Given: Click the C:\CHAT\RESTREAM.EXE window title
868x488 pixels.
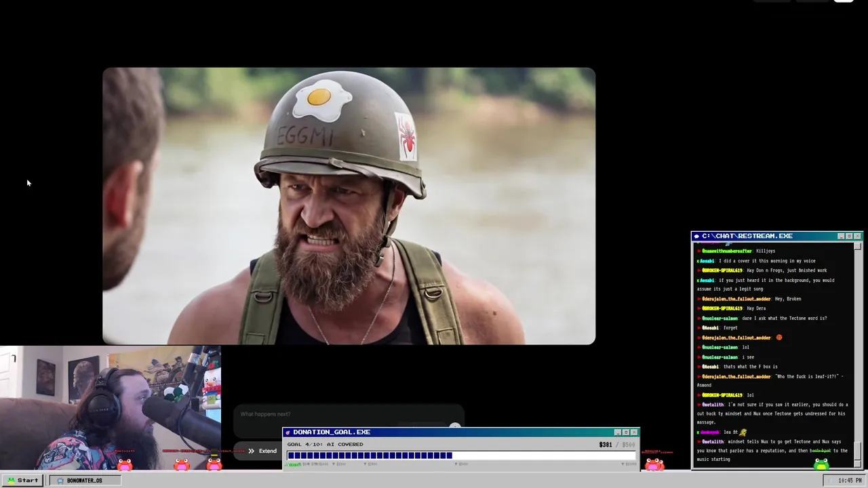Looking at the screenshot, I should 747,236.
